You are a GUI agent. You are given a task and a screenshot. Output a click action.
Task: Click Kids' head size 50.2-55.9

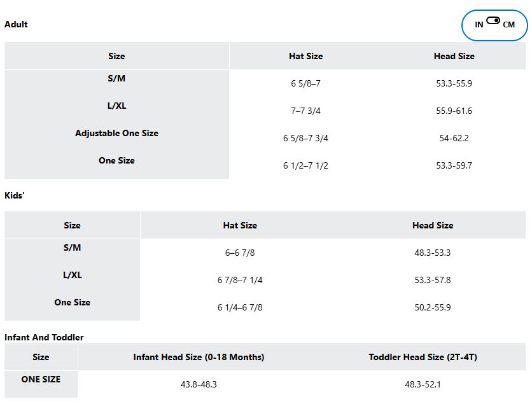click(433, 307)
